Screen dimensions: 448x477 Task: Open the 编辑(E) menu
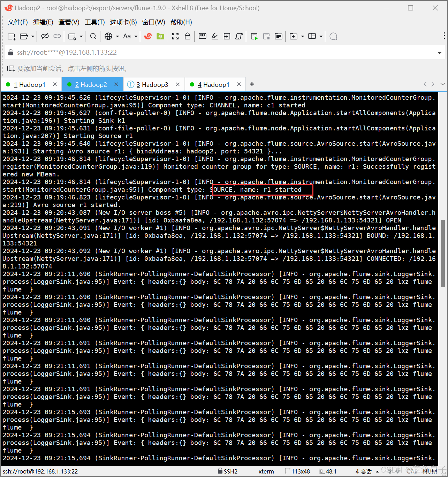[43, 22]
